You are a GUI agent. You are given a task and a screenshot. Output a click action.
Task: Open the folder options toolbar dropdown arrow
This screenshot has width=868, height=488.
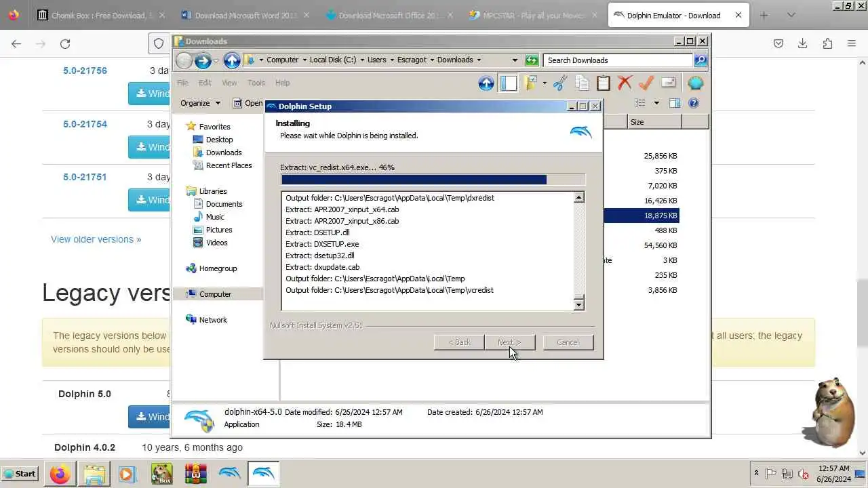click(544, 83)
